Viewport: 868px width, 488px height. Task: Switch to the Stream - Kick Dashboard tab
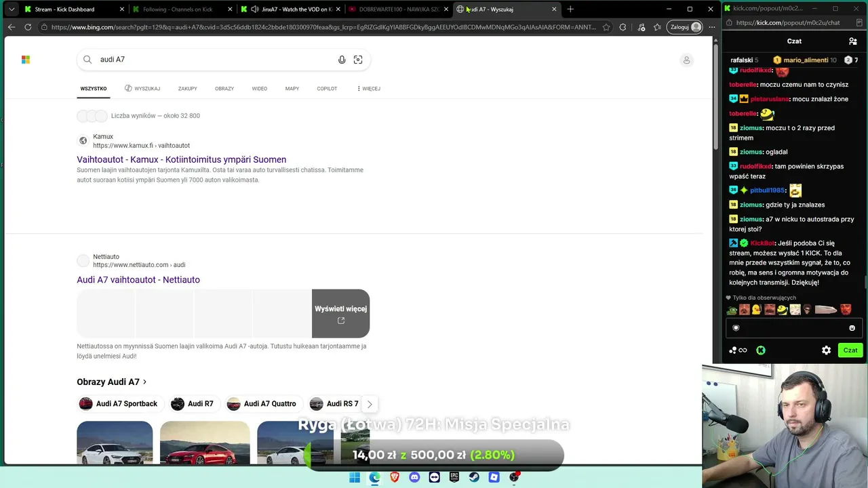pos(74,9)
